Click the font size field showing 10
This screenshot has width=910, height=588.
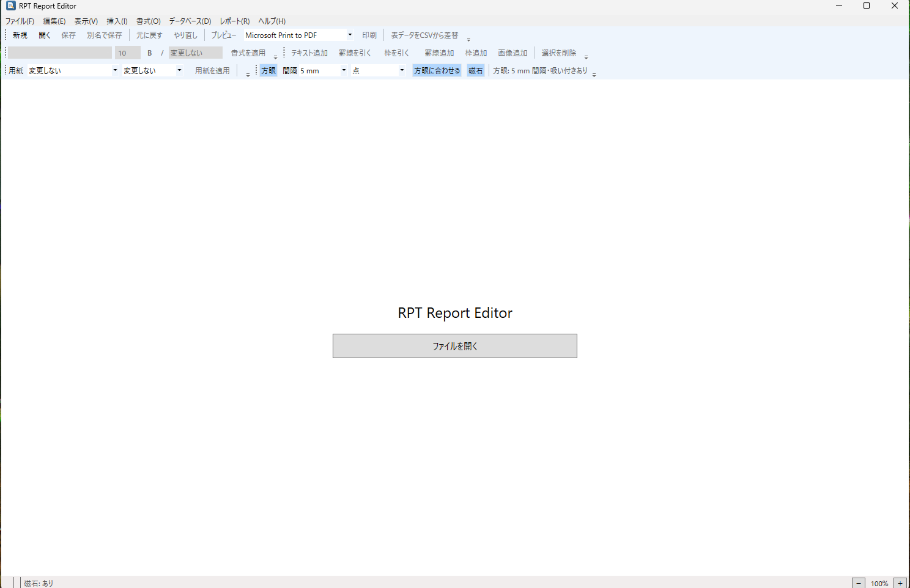(x=128, y=53)
